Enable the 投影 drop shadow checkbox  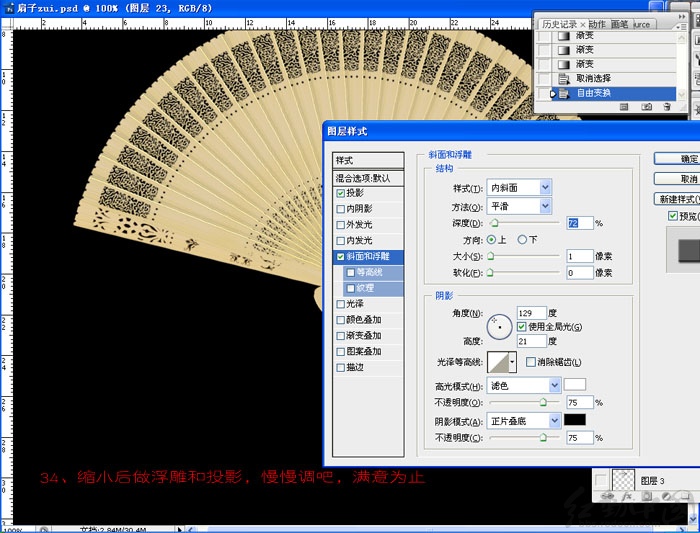(x=341, y=193)
